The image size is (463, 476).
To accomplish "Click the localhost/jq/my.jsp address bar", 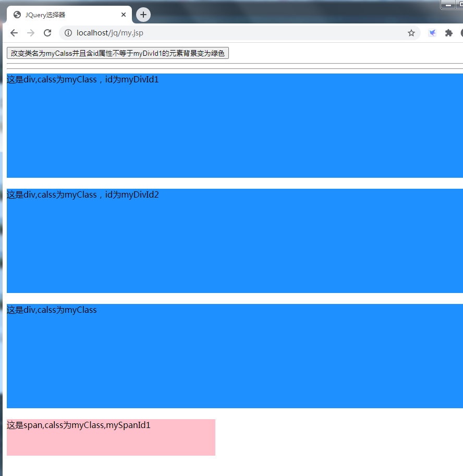I will tap(240, 33).
